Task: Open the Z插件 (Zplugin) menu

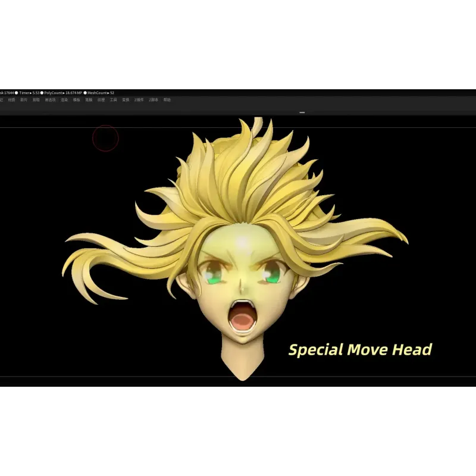Action: tap(139, 100)
